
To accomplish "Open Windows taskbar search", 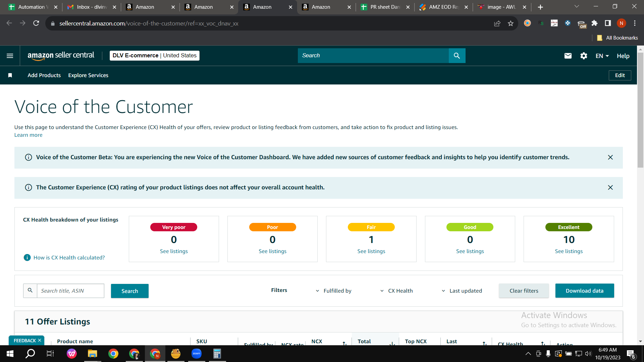I will tap(30, 354).
